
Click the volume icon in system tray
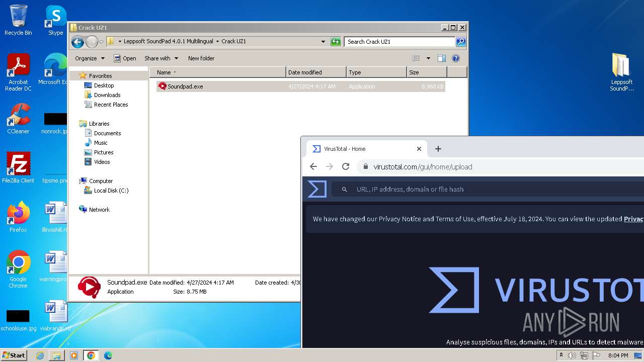coord(572,355)
